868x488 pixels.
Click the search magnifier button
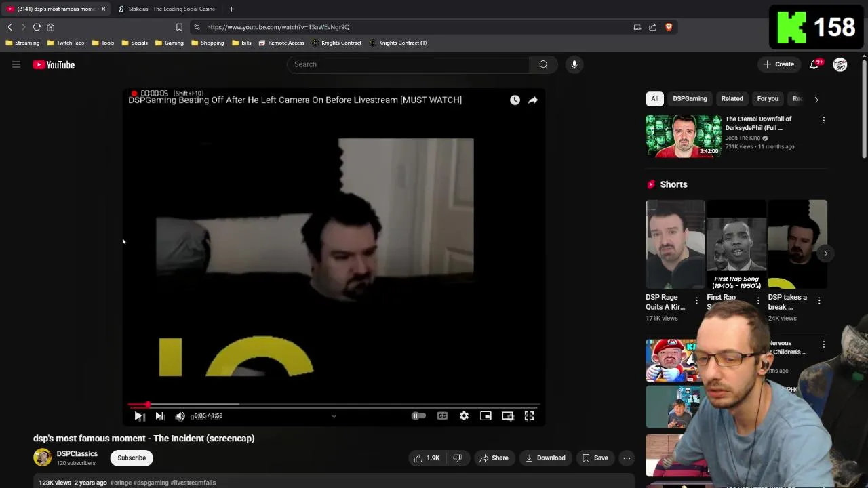543,64
